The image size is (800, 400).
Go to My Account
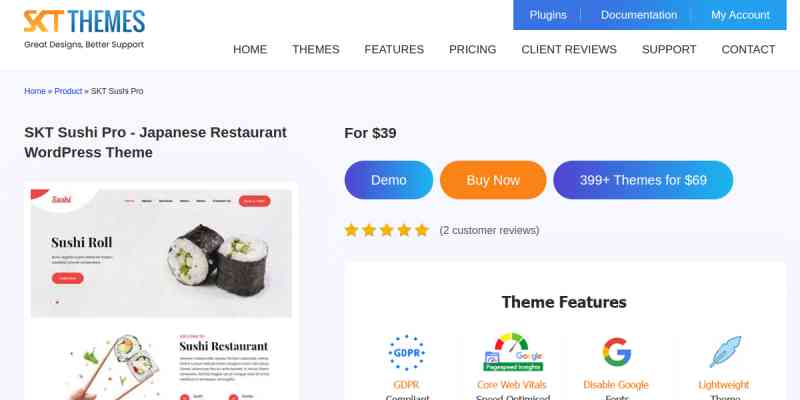point(740,15)
